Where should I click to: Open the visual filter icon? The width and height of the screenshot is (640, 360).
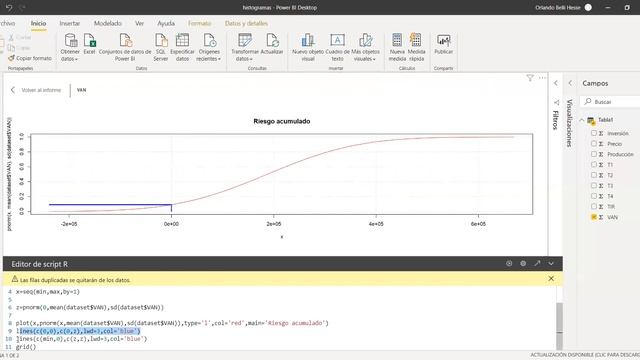click(x=530, y=78)
